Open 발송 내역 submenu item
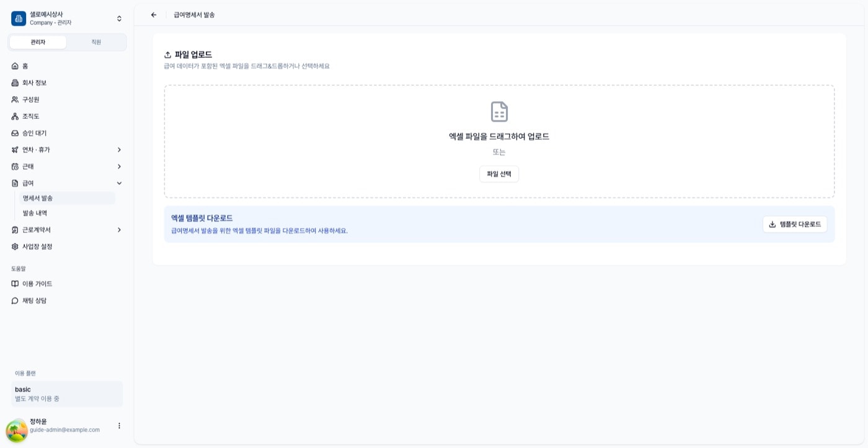Image resolution: width=868 pixels, height=448 pixels. pos(68,213)
